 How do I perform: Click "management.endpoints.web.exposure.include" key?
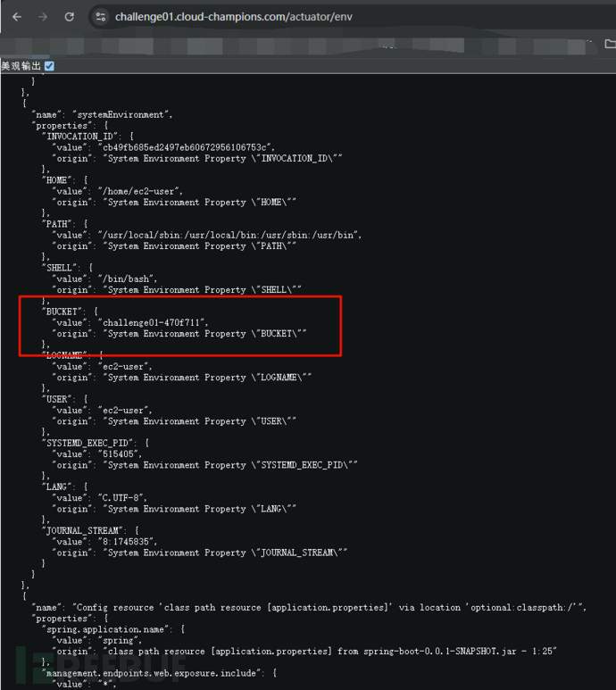pyautogui.click(x=151, y=673)
